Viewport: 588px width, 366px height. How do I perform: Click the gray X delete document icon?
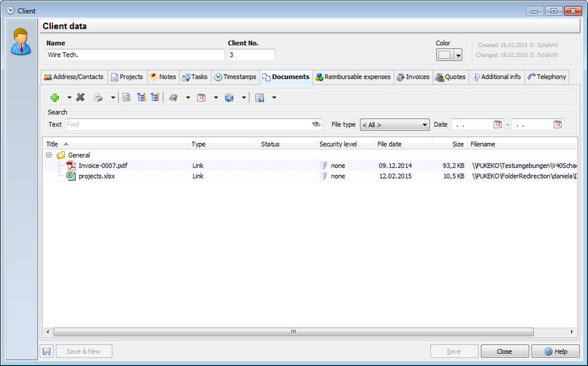(80, 97)
